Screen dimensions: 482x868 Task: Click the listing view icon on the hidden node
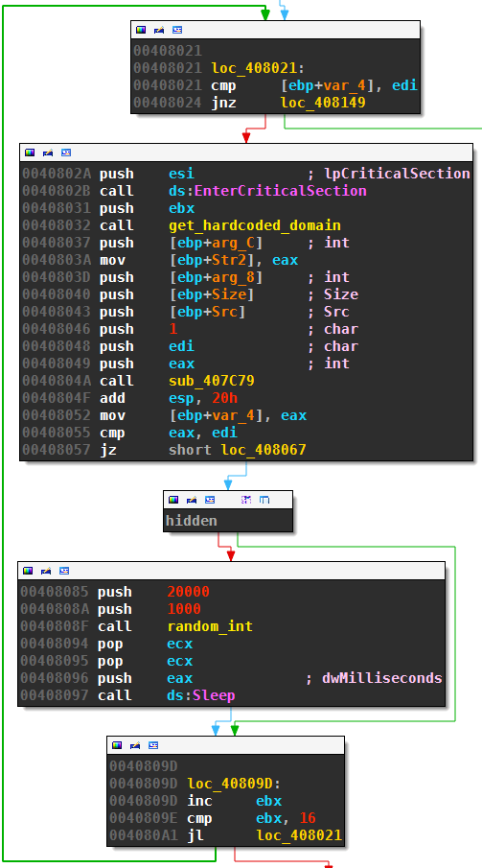pyautogui.click(x=210, y=500)
